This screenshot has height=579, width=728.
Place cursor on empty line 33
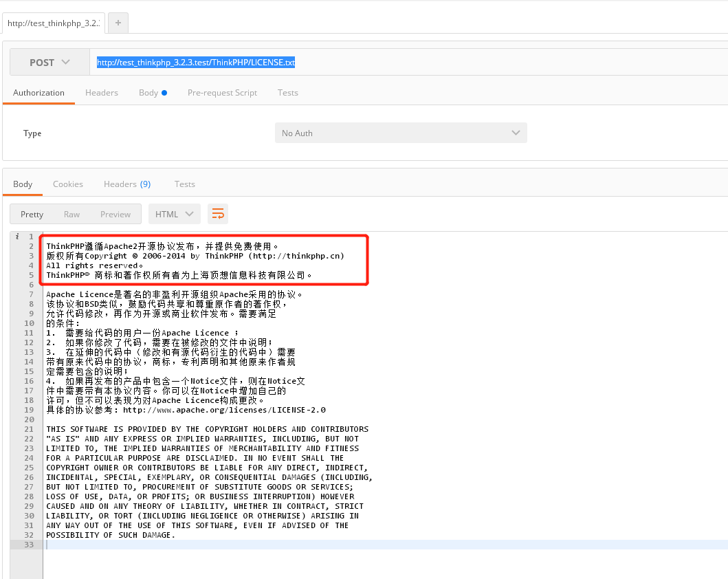386,545
